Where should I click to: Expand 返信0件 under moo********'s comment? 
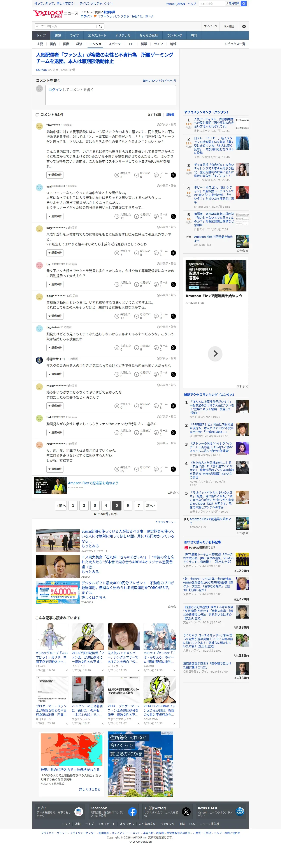click(x=55, y=406)
